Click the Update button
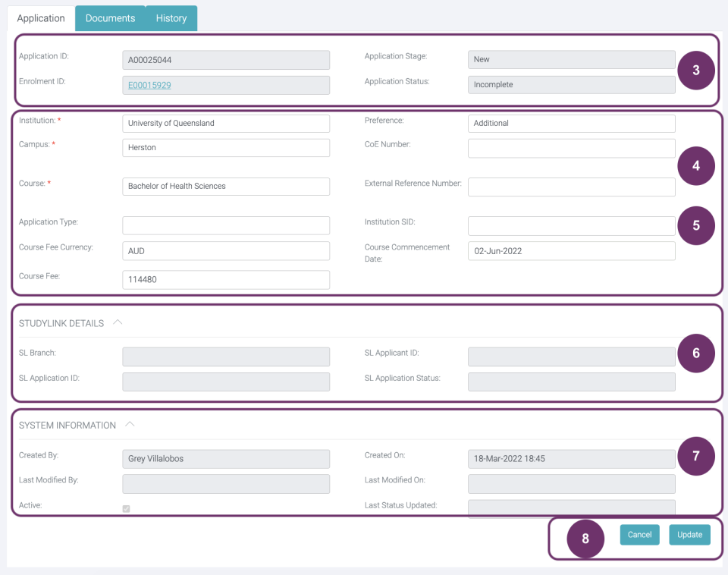 pyautogui.click(x=689, y=535)
